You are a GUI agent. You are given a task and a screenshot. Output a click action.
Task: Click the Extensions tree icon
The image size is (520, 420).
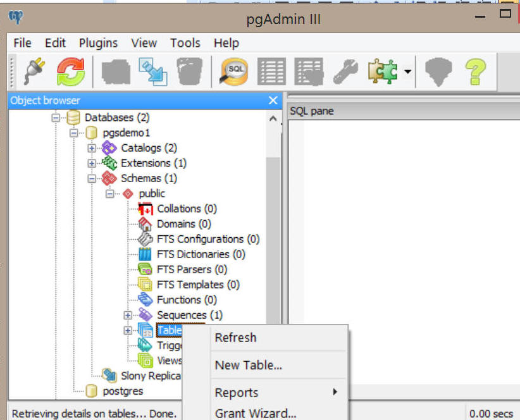coord(109,163)
